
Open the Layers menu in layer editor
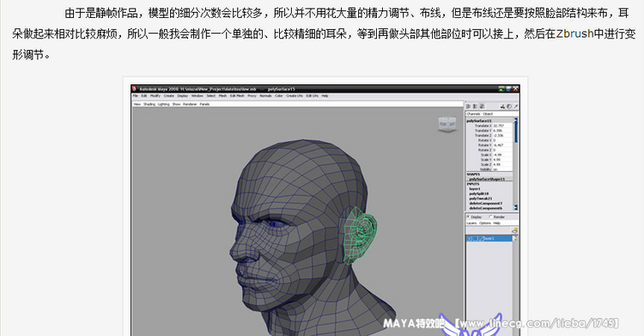tap(471, 223)
